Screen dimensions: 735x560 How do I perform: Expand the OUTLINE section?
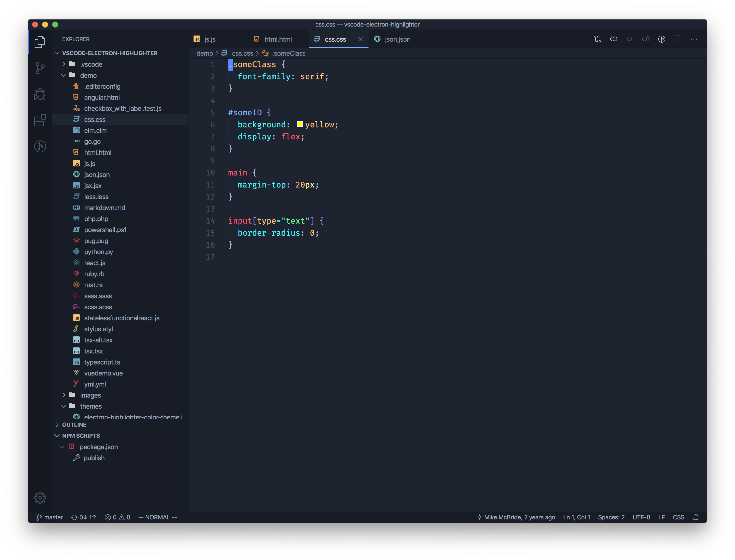point(74,425)
